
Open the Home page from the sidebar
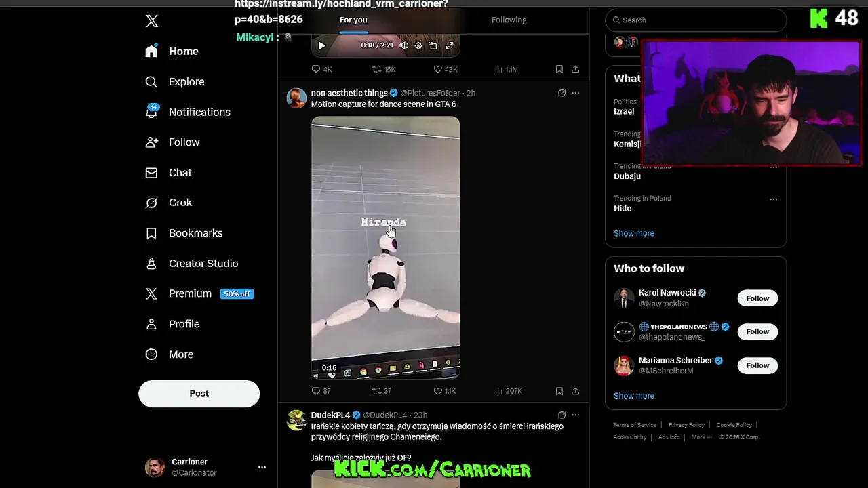[x=172, y=52]
